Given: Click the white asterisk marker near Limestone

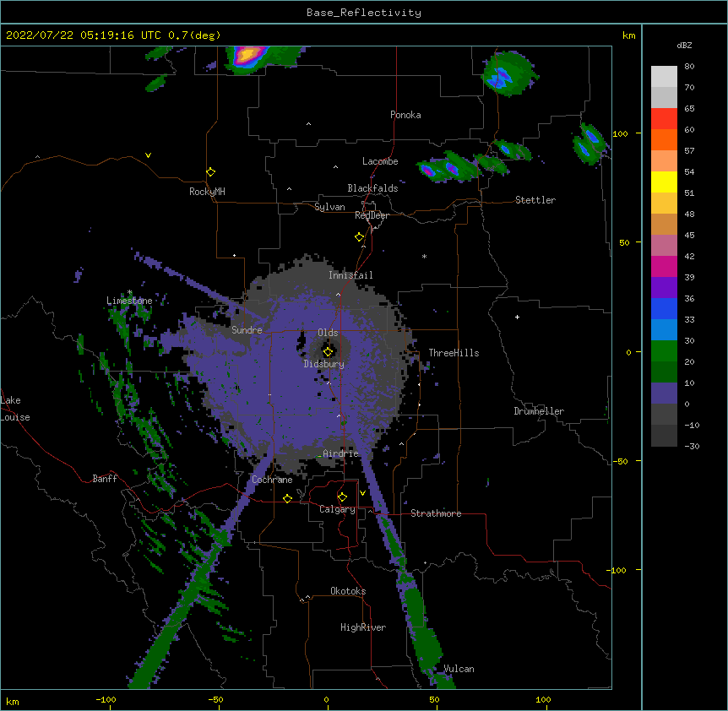Looking at the screenshot, I should tap(129, 292).
